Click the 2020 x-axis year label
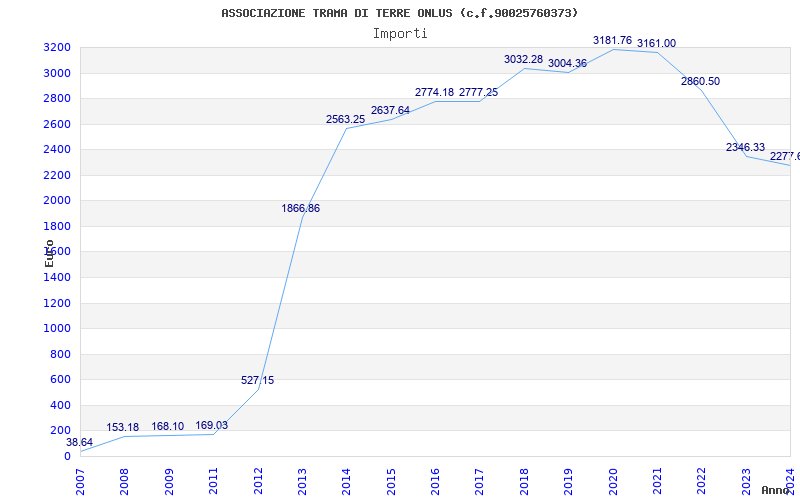800x500 pixels. [x=613, y=482]
